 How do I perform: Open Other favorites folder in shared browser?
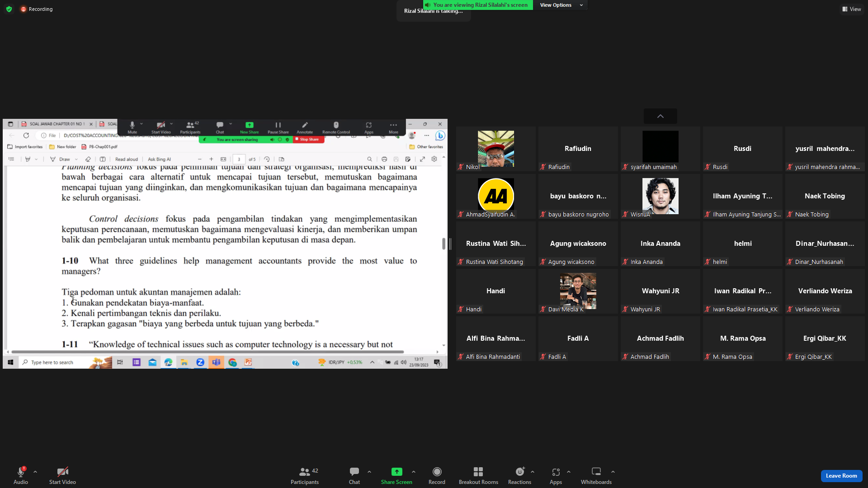click(426, 147)
